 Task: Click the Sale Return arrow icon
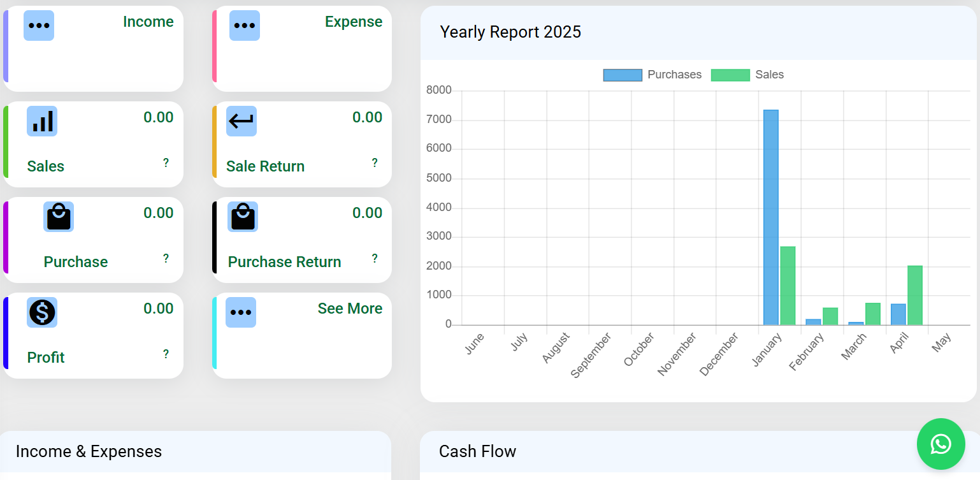point(241,121)
